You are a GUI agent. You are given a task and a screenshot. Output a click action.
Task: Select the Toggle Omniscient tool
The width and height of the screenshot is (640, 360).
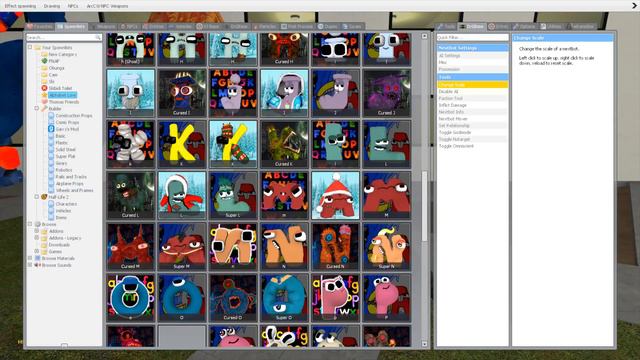473,146
